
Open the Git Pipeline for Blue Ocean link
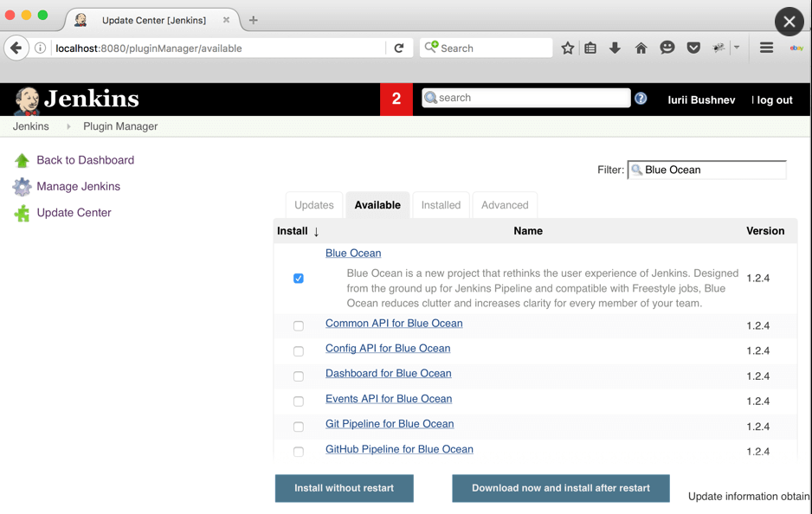(x=390, y=424)
